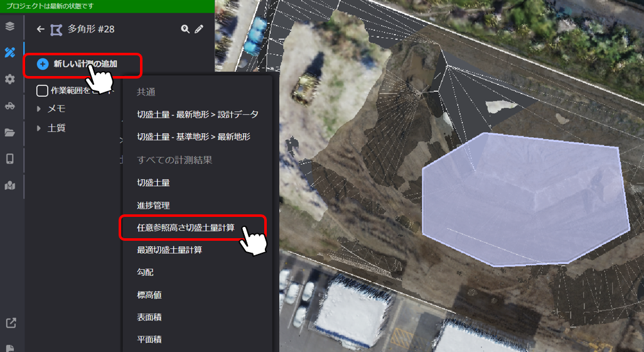The height and width of the screenshot is (352, 644).
Task: Expand the メモ section
Action: coord(39,109)
